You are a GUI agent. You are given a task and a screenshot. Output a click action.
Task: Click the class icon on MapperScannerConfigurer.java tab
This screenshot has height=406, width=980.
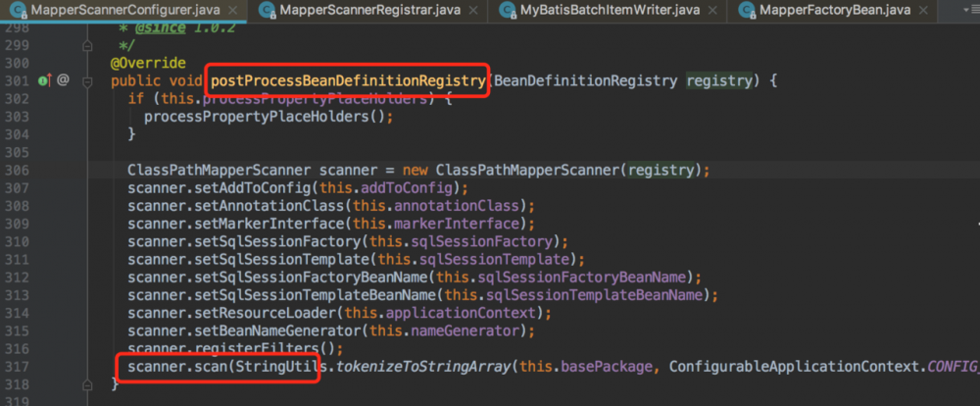18,10
